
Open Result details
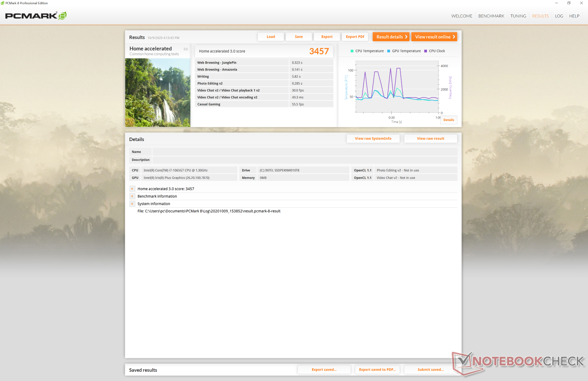pyautogui.click(x=391, y=37)
